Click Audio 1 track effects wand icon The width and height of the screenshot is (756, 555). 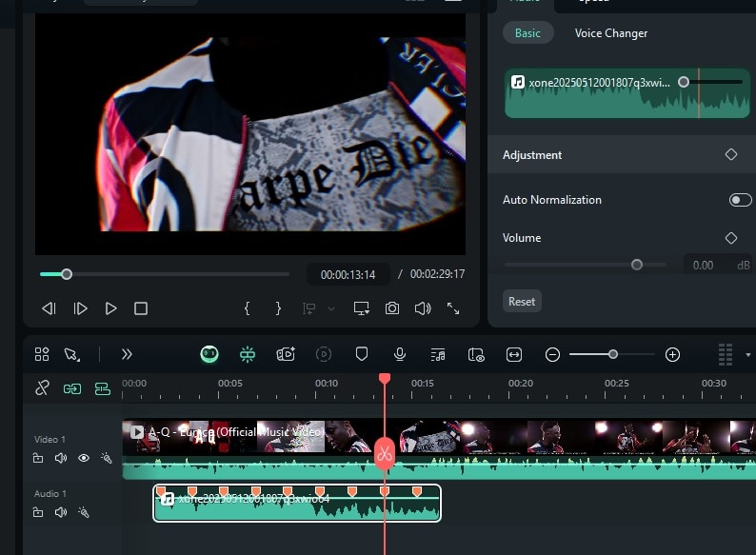pos(84,512)
